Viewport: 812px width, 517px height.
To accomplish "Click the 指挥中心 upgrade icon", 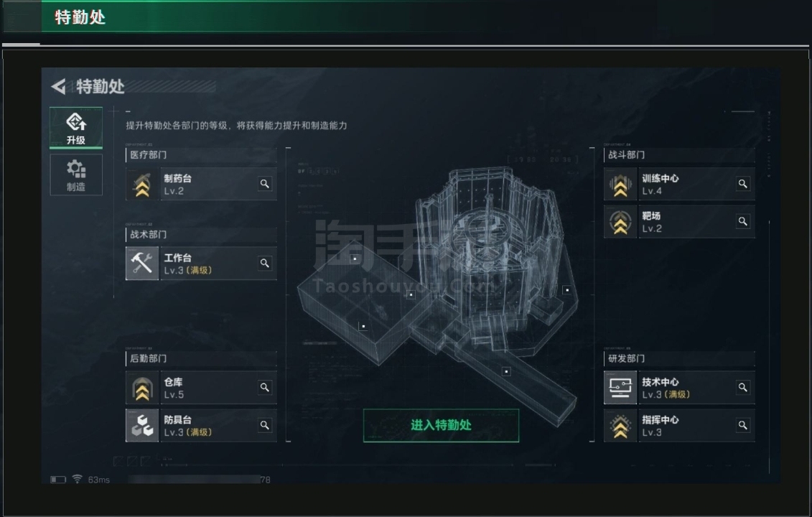I will tap(620, 425).
